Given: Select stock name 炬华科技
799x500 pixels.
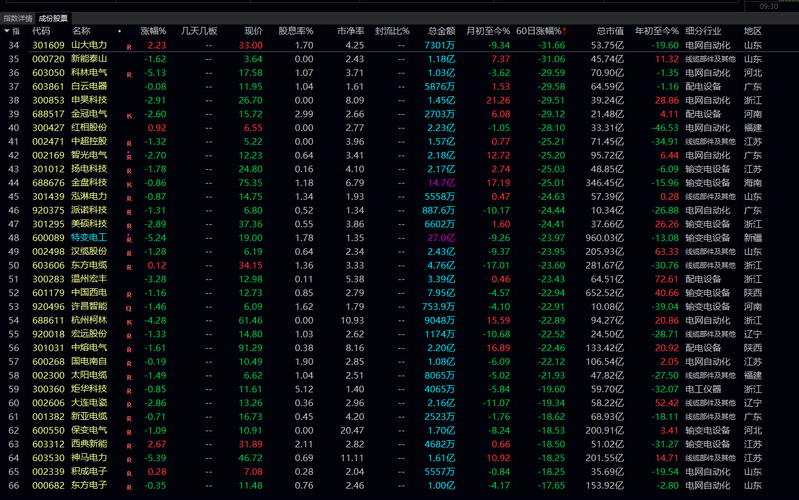Looking at the screenshot, I should point(89,389).
